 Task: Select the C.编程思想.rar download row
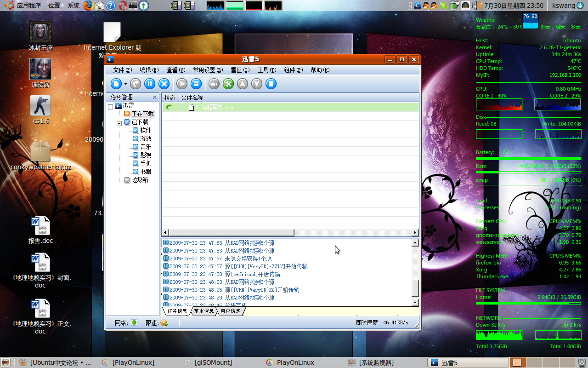290,107
